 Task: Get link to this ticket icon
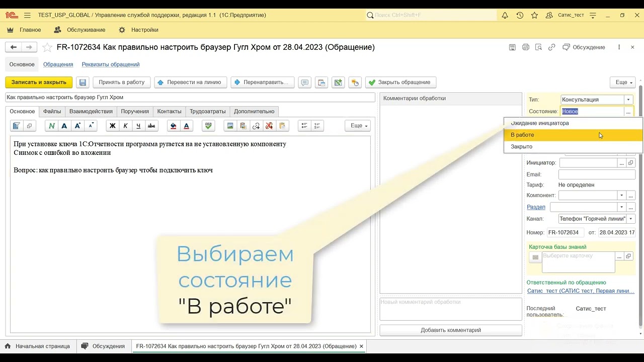click(x=551, y=47)
